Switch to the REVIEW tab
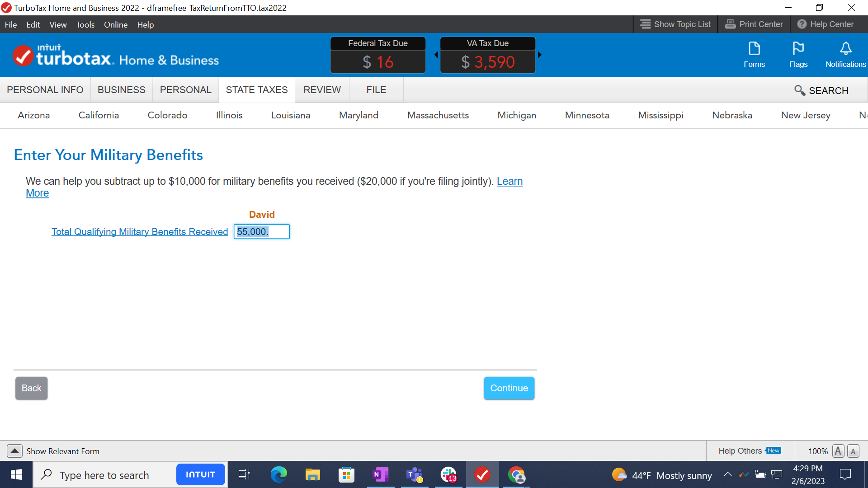868x488 pixels. [x=322, y=90]
